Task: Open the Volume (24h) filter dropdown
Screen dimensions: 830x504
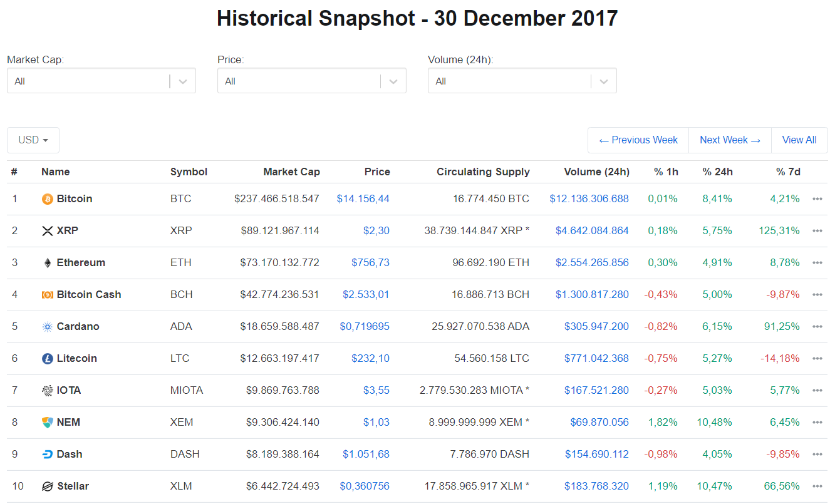Action: pos(522,81)
